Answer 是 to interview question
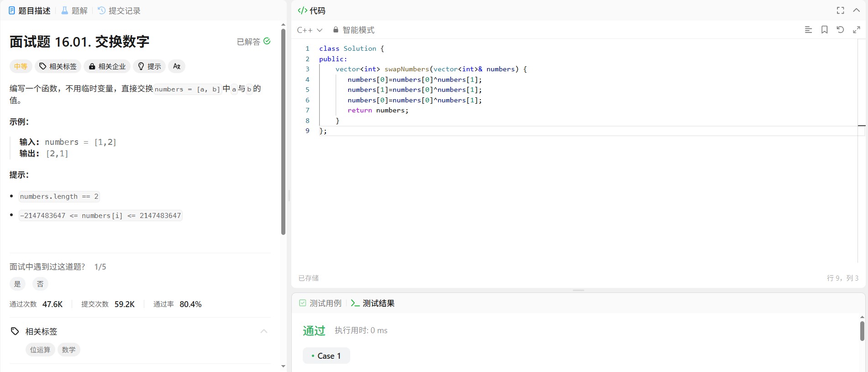Image resolution: width=868 pixels, height=372 pixels. tap(17, 284)
